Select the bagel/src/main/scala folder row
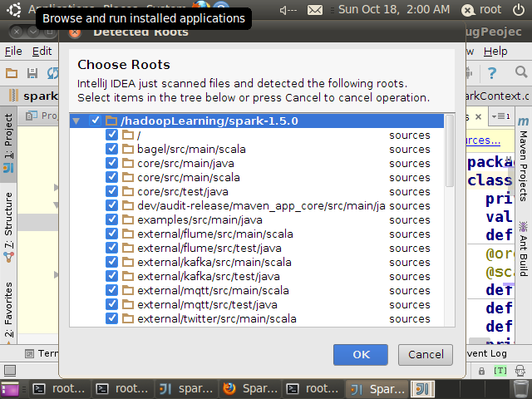 click(257, 150)
